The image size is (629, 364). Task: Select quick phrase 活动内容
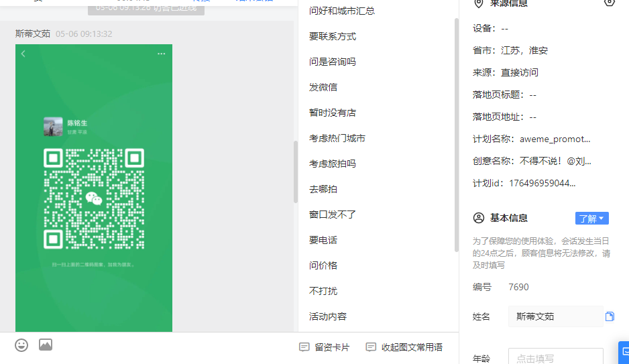[x=328, y=316]
